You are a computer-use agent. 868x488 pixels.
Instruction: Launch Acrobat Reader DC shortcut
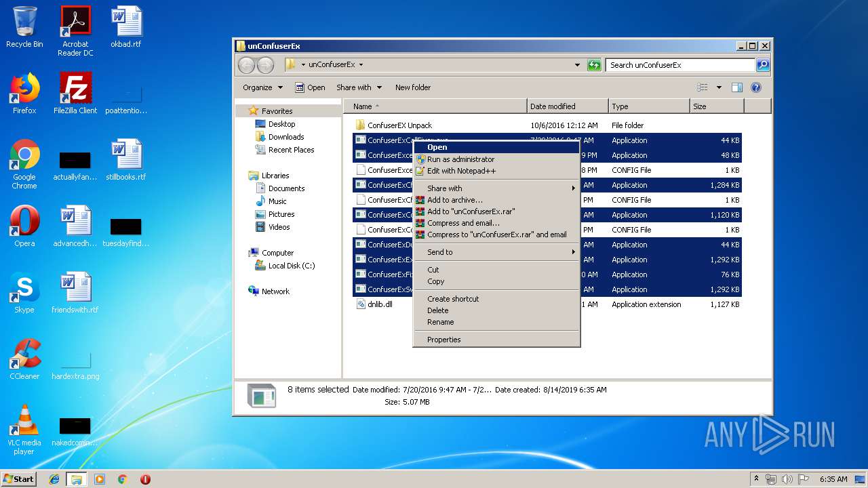pyautogui.click(x=75, y=31)
